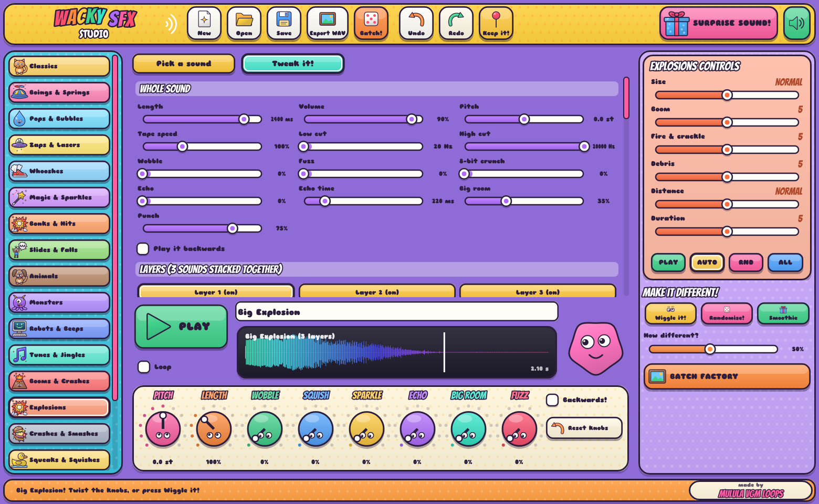Click the sound name field Big Explosion

pyautogui.click(x=397, y=312)
